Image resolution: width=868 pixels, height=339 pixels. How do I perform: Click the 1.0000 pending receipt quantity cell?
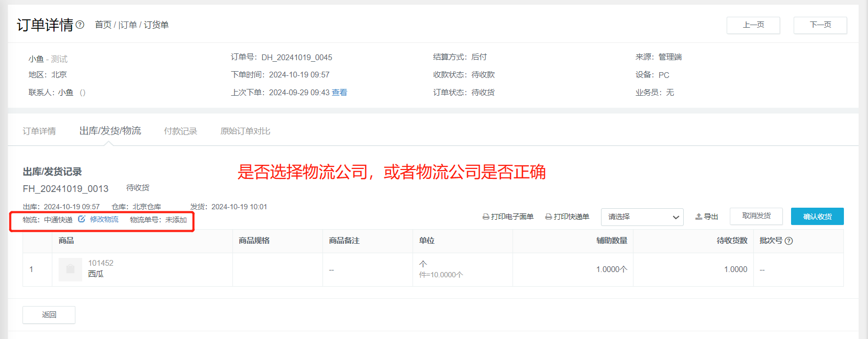coord(736,269)
